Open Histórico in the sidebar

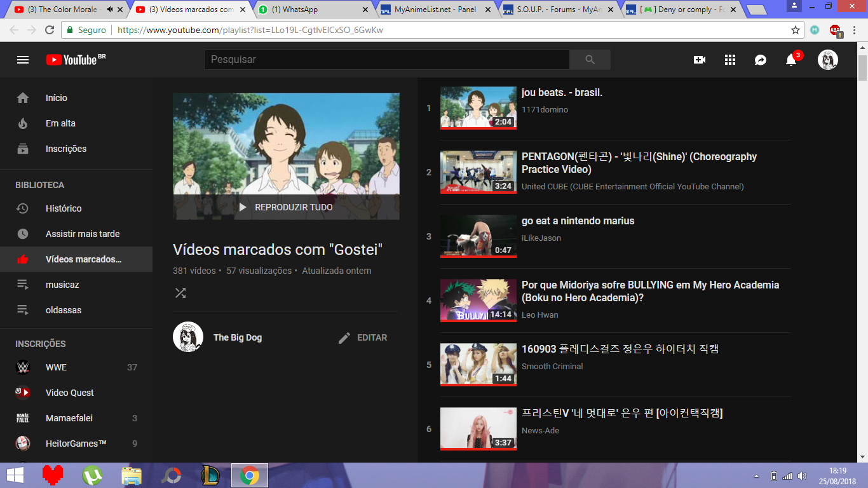click(x=64, y=208)
